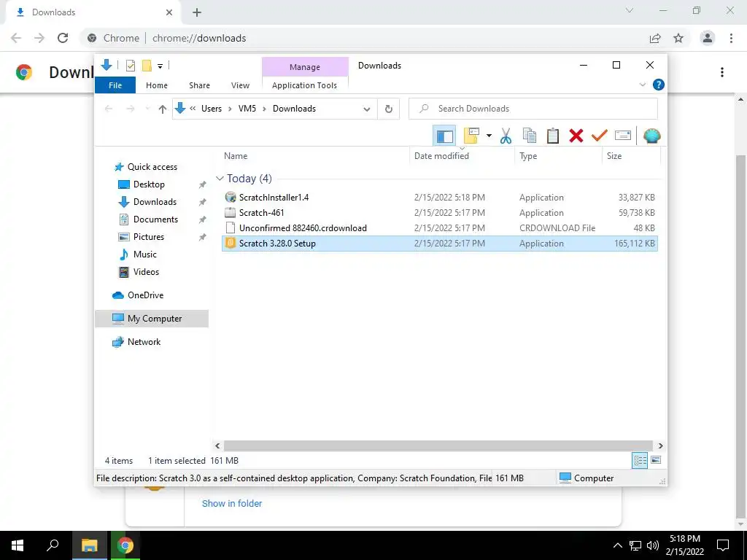Open the File ribbon tab
The height and width of the screenshot is (560, 747).
click(115, 85)
